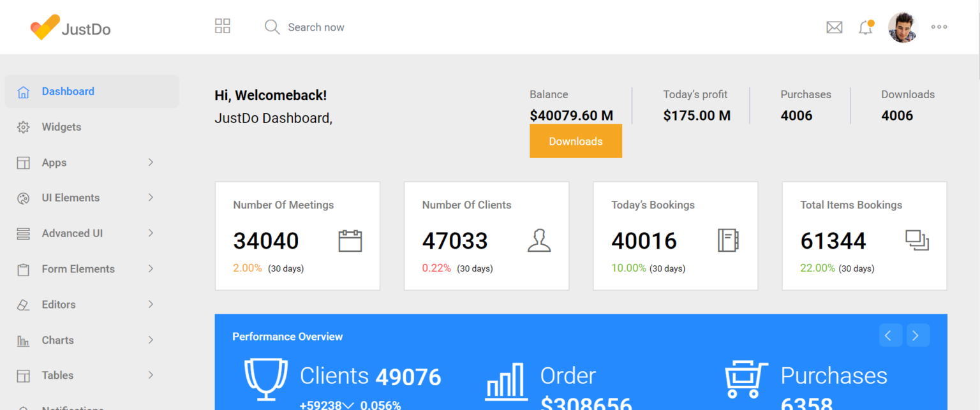Screen dimensions: 980x410
Task: Click inside the Search now field
Action: pos(316,27)
